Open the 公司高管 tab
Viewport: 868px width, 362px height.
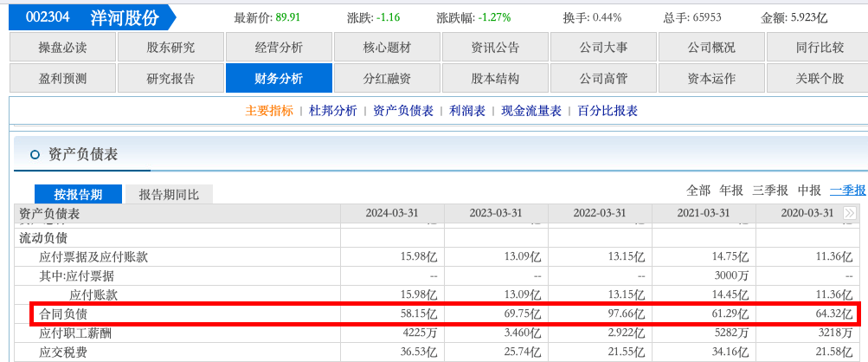pyautogui.click(x=603, y=78)
